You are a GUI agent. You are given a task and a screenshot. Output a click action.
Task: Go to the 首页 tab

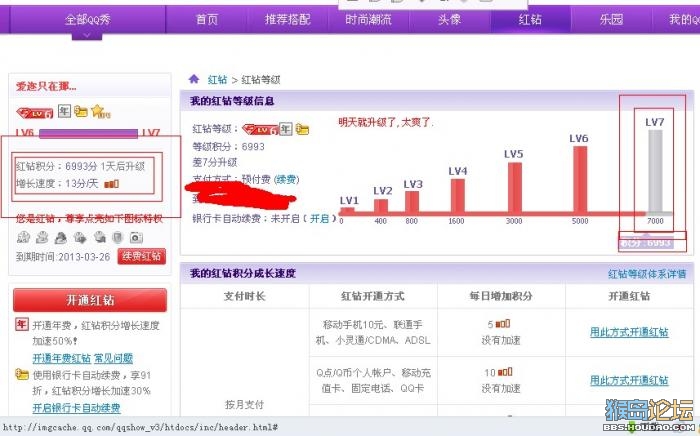click(207, 19)
